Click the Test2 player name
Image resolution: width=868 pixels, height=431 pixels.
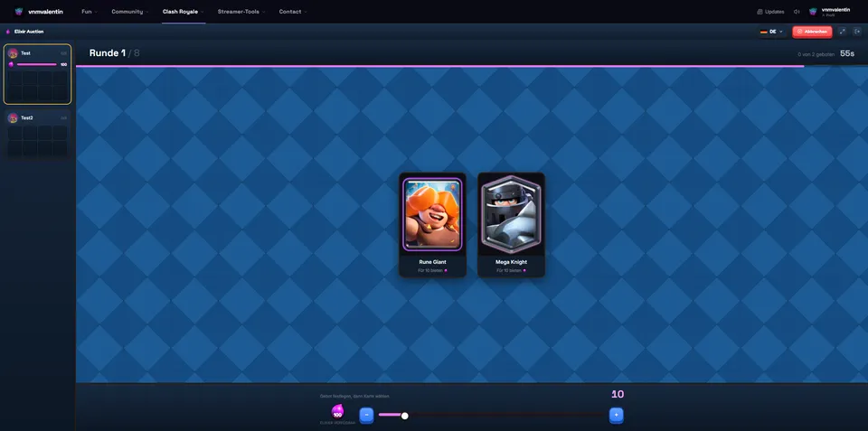coord(27,117)
